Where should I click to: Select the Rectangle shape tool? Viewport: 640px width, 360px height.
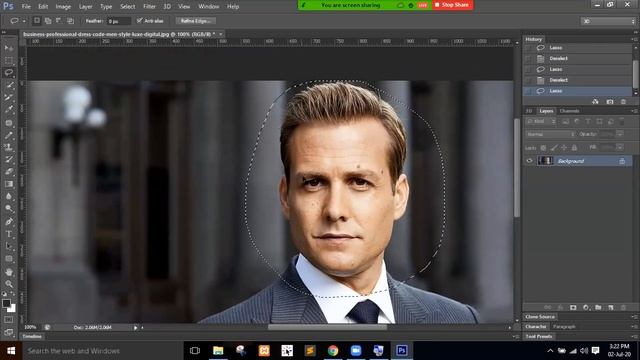9,259
